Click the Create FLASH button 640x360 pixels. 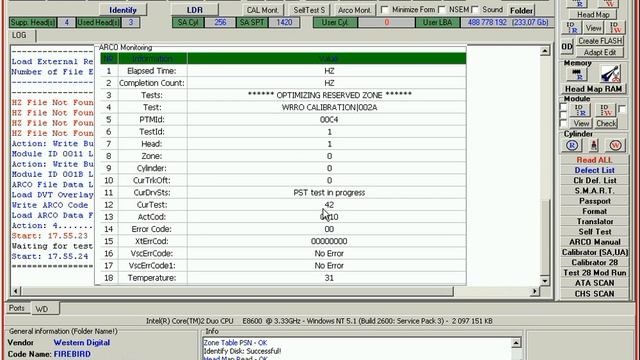[x=600, y=41]
